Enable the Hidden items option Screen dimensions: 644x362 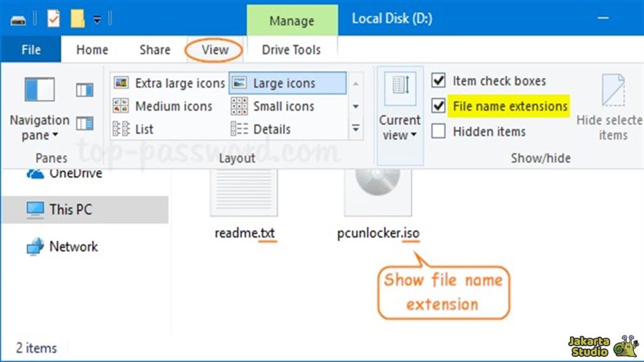(438, 131)
